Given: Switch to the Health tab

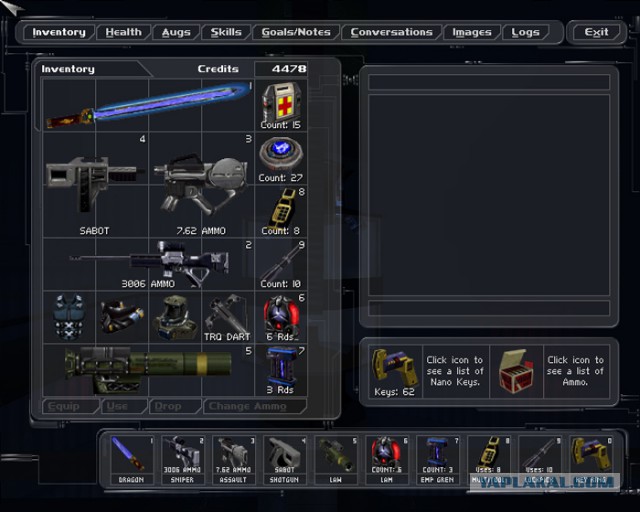Looking at the screenshot, I should pyautogui.click(x=124, y=32).
